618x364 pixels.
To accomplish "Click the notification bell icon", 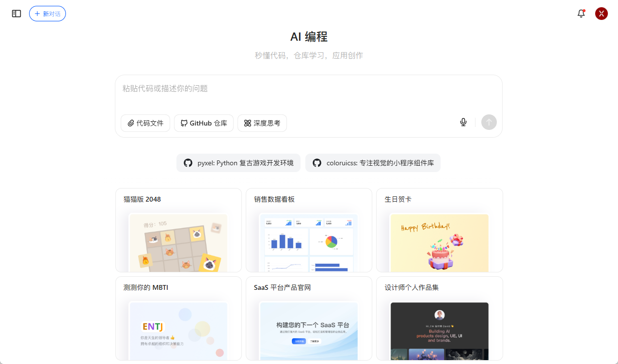I will (581, 14).
